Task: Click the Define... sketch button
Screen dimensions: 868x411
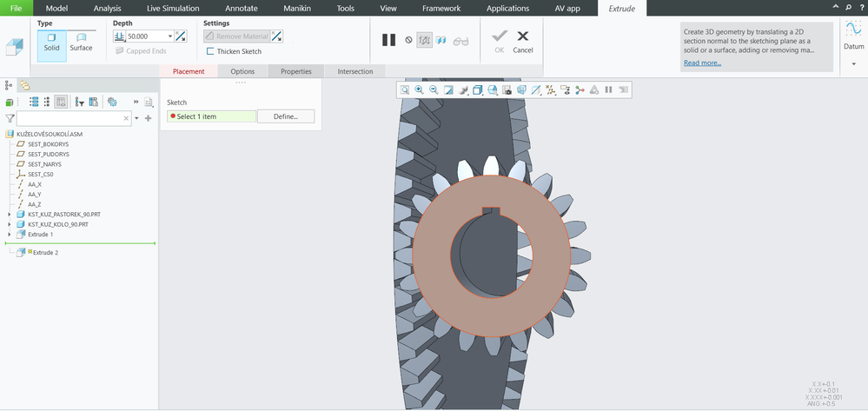Action: click(286, 117)
